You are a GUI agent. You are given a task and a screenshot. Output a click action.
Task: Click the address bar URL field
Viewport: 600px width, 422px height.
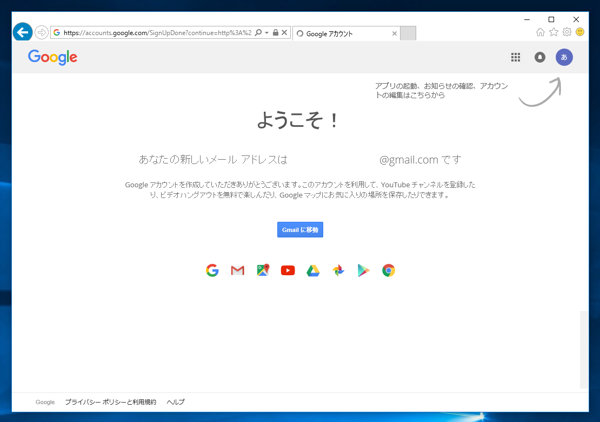(x=157, y=33)
